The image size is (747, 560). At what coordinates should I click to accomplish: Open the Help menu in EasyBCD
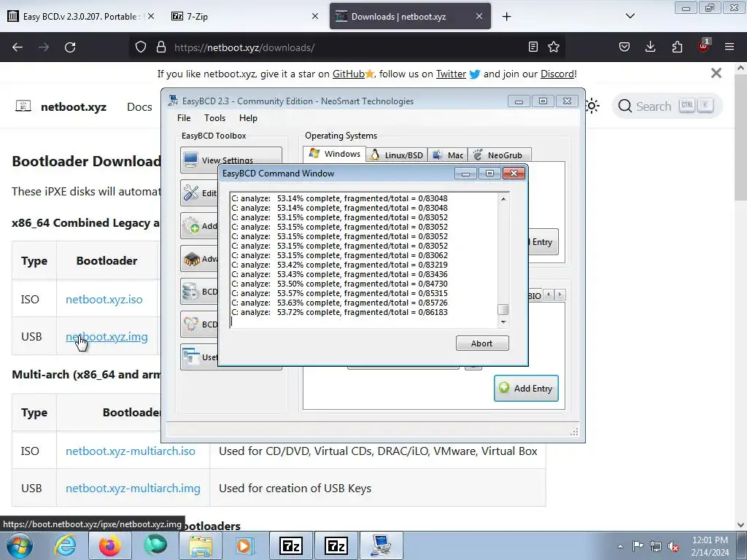[x=248, y=117]
